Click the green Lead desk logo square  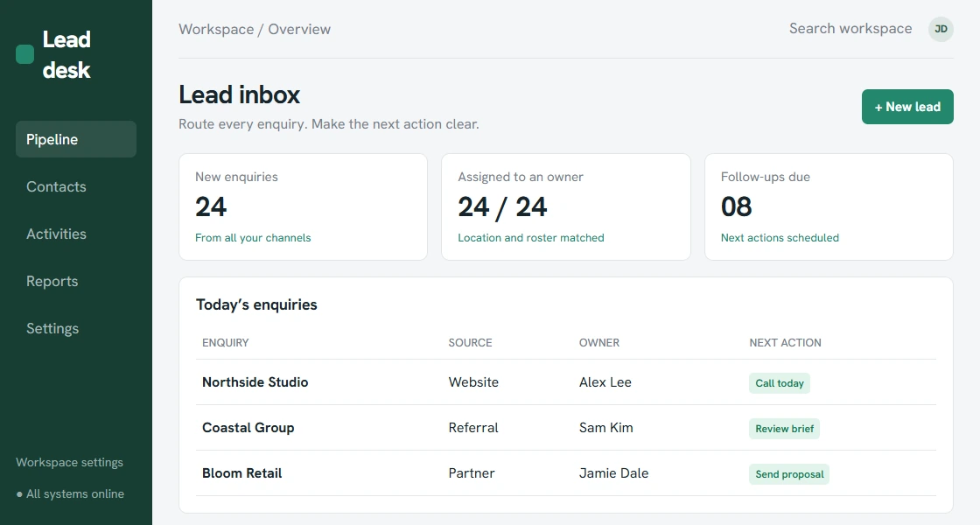25,54
